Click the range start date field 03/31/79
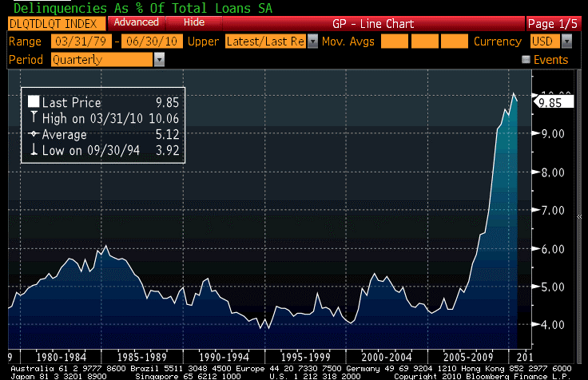 [x=81, y=42]
